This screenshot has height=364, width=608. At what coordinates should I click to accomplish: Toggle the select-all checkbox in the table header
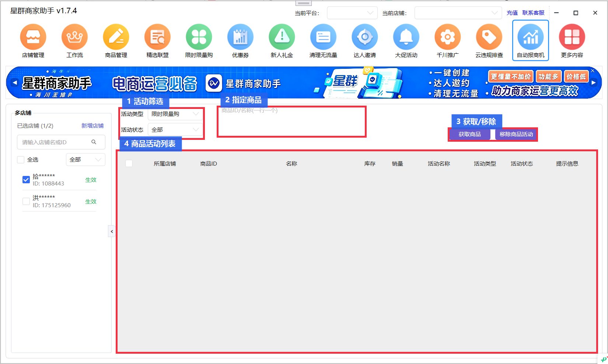[129, 163]
